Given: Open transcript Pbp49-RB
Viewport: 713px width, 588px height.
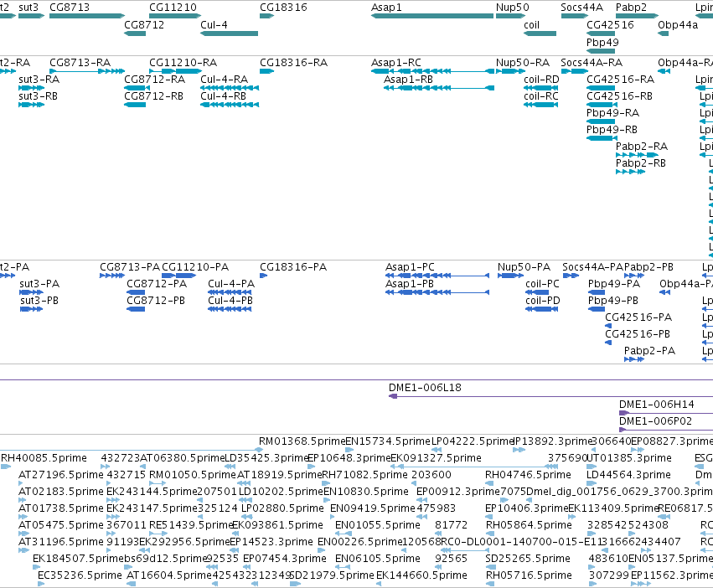Looking at the screenshot, I should (x=612, y=130).
